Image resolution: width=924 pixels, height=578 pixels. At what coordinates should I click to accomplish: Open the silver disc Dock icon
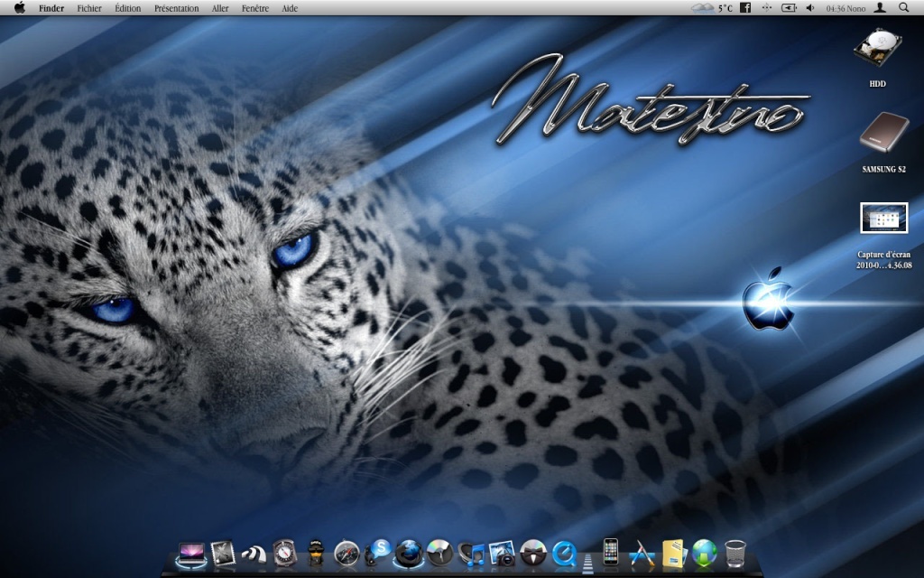[x=439, y=554]
